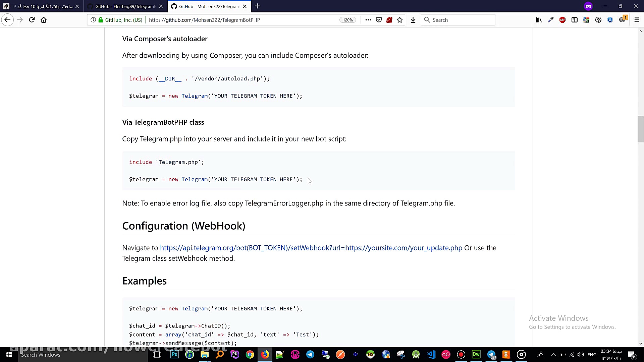Open the Firefox hamburger menu
Image resolution: width=644 pixels, height=362 pixels.
[637, 20]
